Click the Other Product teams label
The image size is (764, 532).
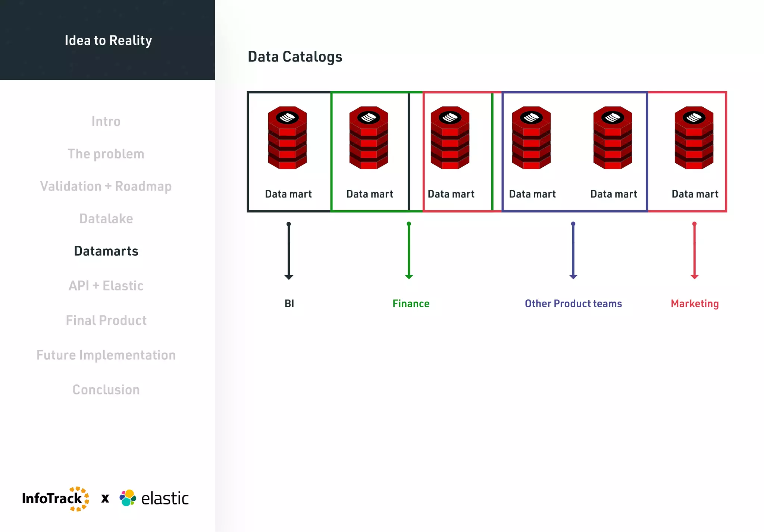(x=573, y=304)
